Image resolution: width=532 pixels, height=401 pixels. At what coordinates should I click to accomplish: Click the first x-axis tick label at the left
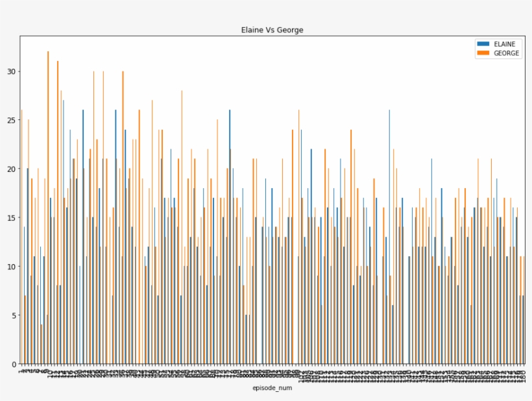tap(21, 370)
